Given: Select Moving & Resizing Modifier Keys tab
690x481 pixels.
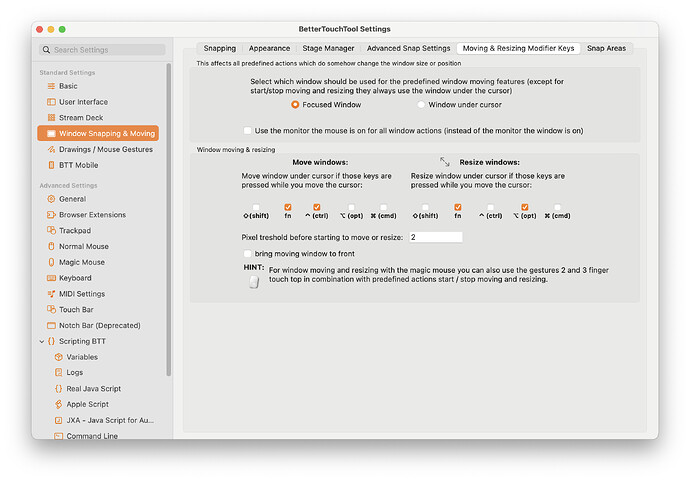Looking at the screenshot, I should click(x=518, y=48).
